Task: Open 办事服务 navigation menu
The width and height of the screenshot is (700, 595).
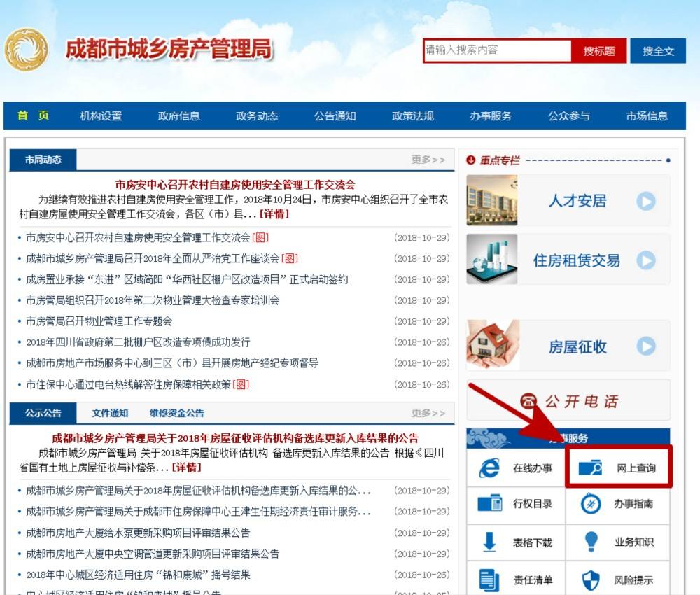Action: click(x=491, y=116)
